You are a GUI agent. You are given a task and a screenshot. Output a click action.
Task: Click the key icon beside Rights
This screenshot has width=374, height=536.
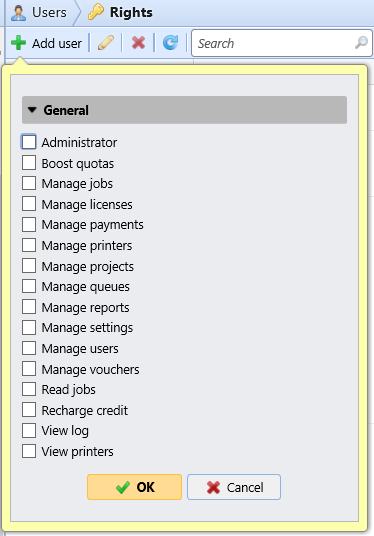96,12
